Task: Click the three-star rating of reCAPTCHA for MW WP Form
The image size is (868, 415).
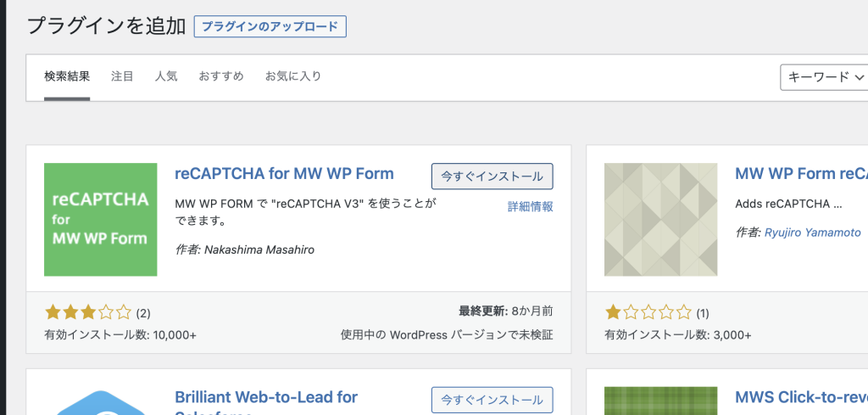Action: click(88, 313)
